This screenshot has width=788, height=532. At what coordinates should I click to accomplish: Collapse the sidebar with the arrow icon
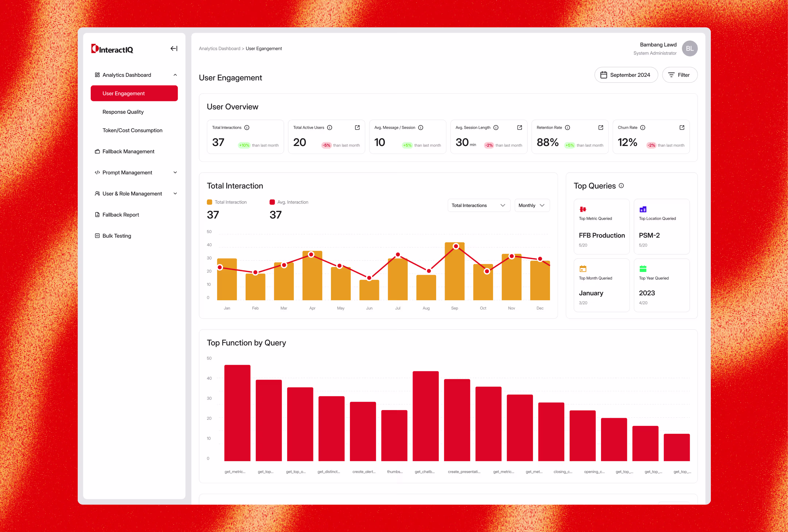(x=174, y=48)
